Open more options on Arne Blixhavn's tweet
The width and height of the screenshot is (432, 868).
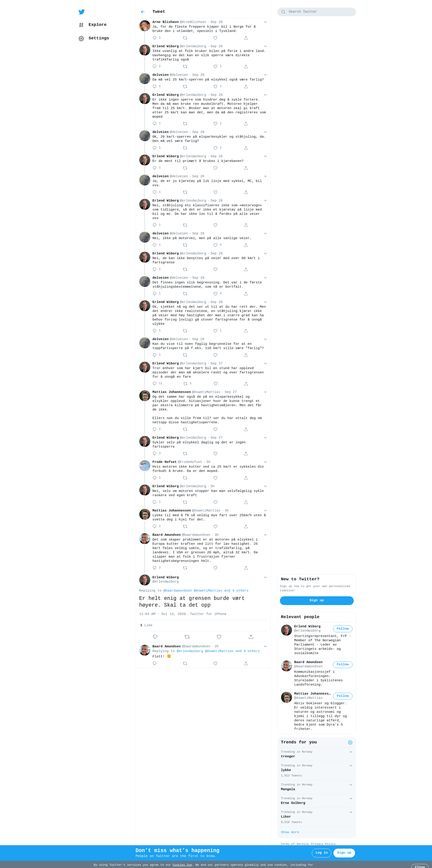coord(265,22)
